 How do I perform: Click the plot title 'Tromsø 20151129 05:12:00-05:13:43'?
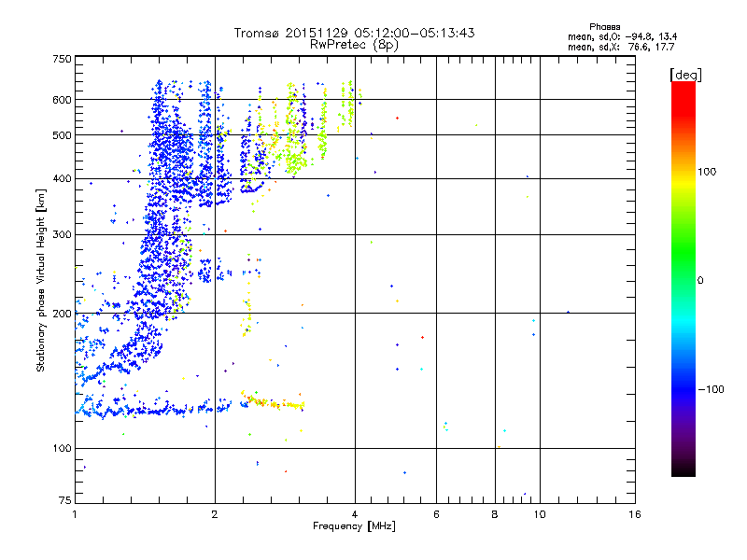[354, 33]
